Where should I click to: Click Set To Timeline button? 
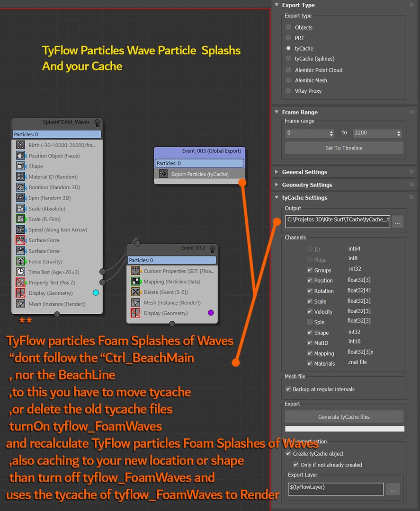click(344, 148)
